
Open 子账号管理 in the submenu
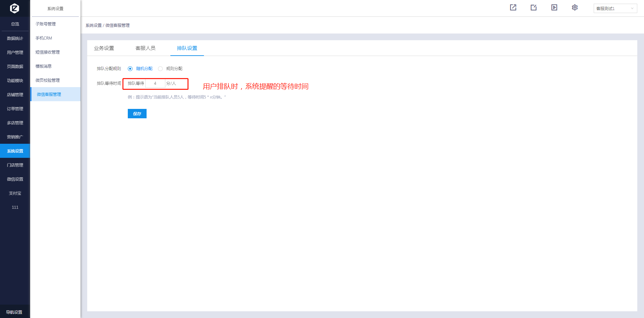tap(46, 24)
